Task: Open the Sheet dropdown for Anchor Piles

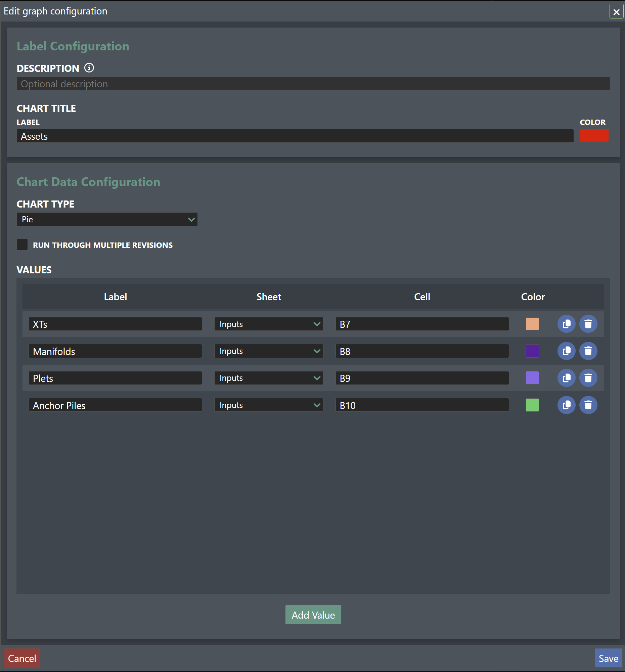Action: tap(268, 405)
